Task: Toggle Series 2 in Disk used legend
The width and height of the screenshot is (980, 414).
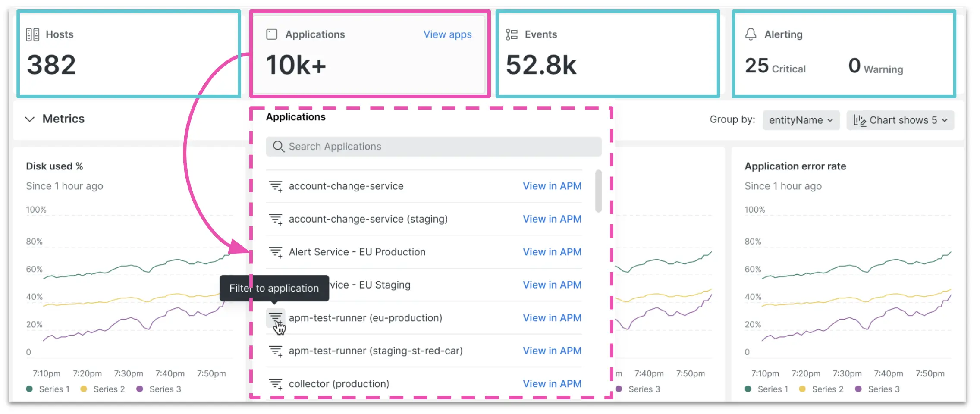Action: [103, 389]
